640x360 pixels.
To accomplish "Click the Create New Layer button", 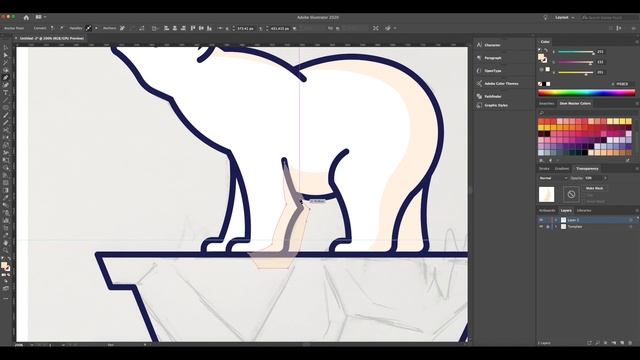I will pos(622,343).
